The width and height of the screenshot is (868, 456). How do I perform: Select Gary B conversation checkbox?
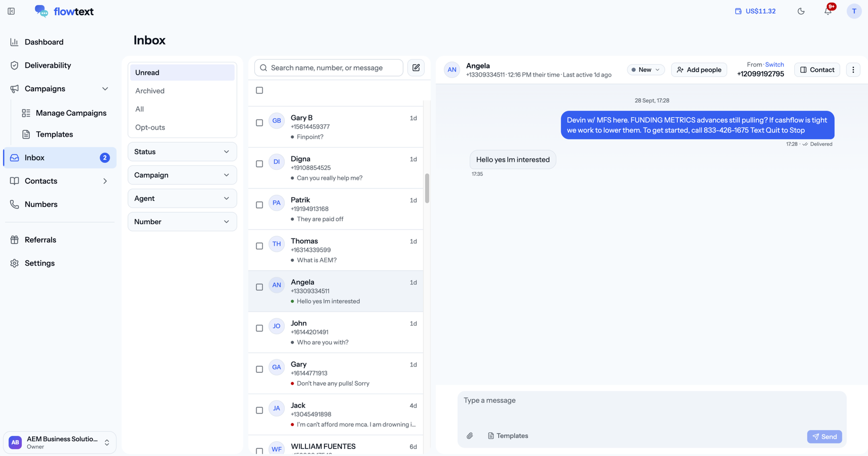pyautogui.click(x=259, y=123)
